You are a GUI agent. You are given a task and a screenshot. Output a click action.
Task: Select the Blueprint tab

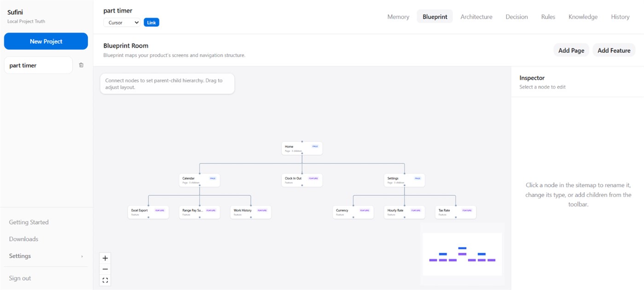tap(435, 17)
